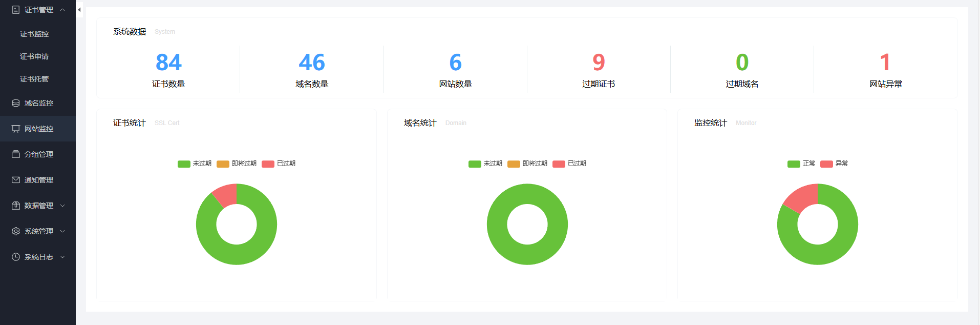Toggle 即将过期 legend in 证书统计 chart

coord(237,164)
